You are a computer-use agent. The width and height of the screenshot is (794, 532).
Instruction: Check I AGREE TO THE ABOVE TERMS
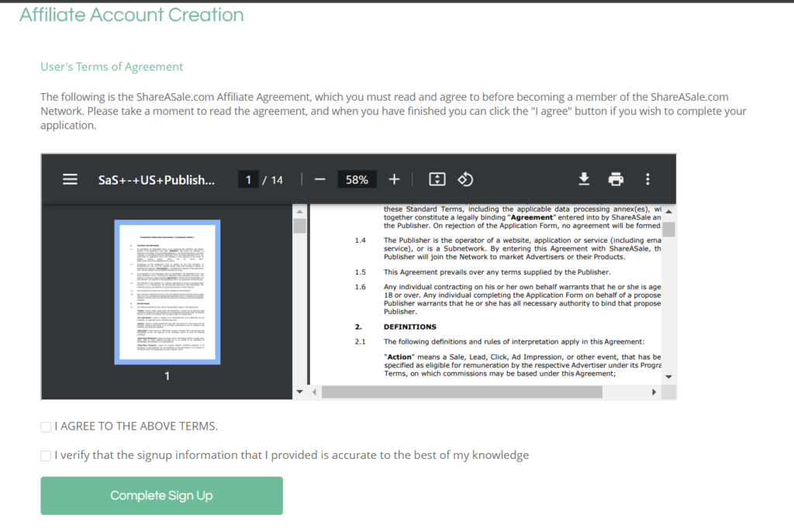[x=46, y=427]
